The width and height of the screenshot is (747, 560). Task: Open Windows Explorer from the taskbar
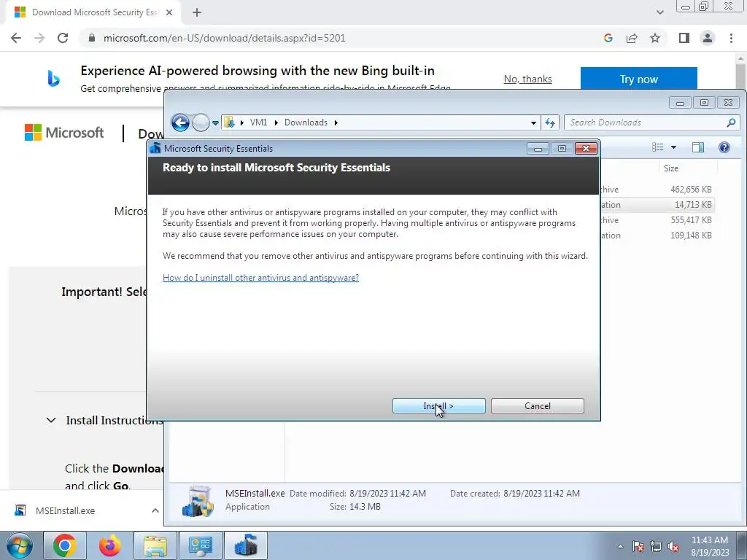pos(155,545)
